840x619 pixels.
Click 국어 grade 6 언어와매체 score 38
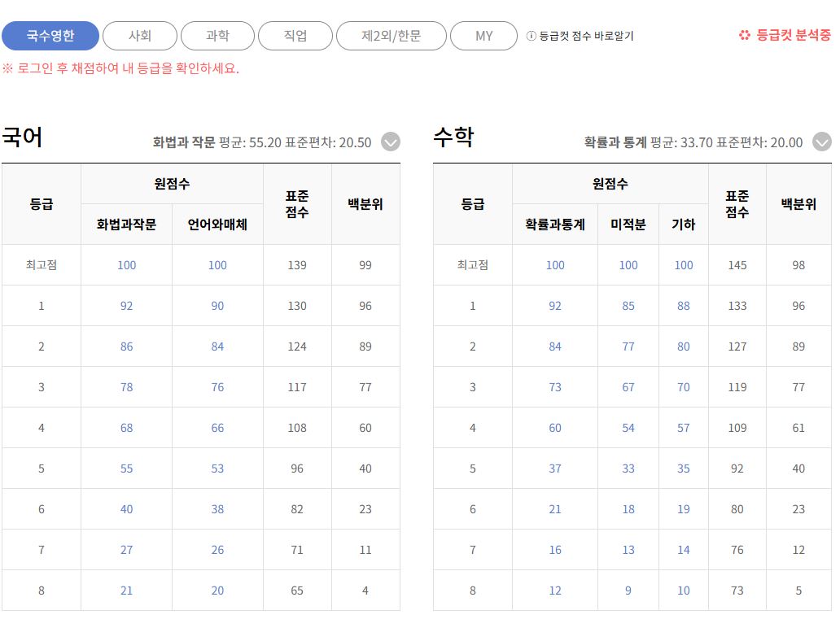(217, 509)
